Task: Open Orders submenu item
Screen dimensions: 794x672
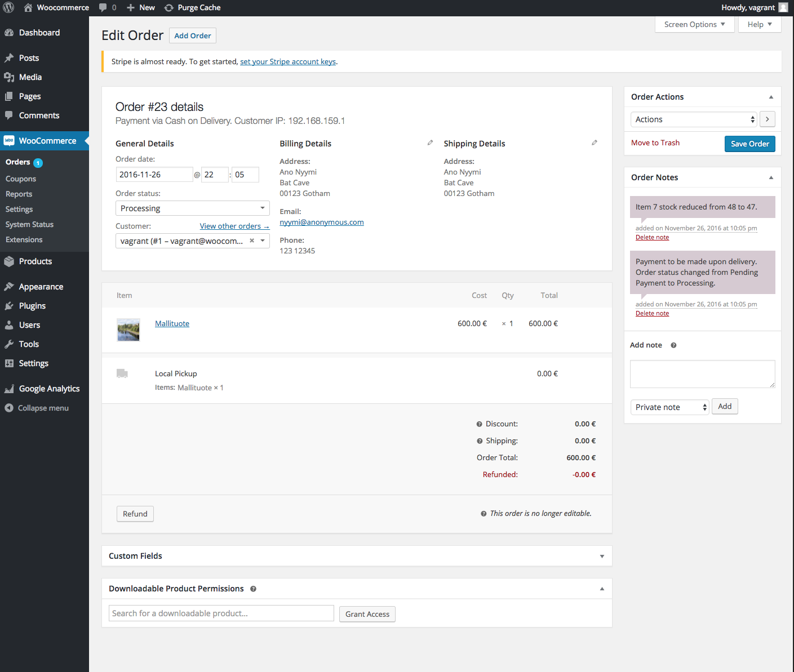Action: click(x=18, y=162)
